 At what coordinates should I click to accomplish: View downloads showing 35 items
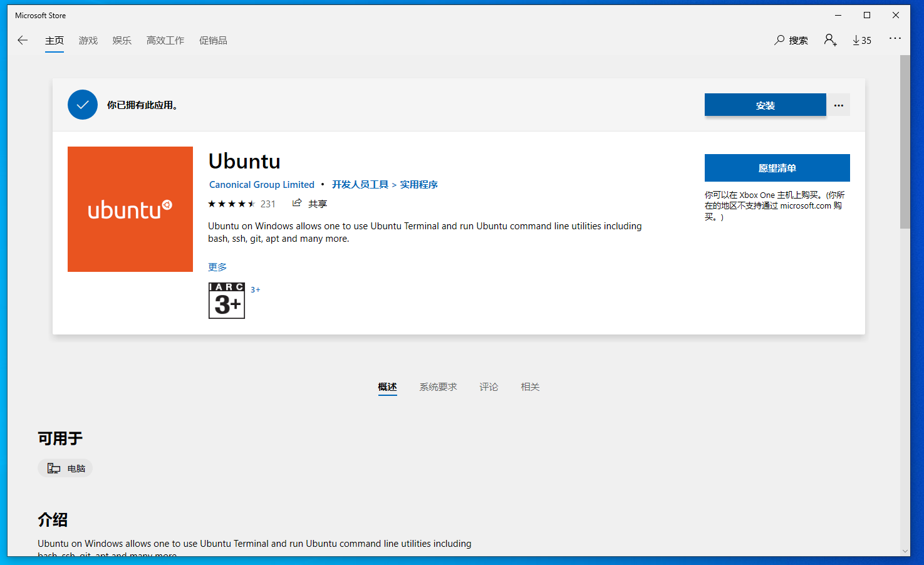(861, 39)
